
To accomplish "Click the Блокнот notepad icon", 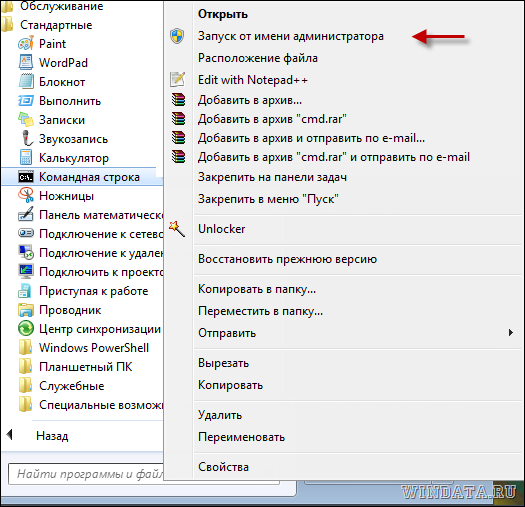I will point(26,82).
